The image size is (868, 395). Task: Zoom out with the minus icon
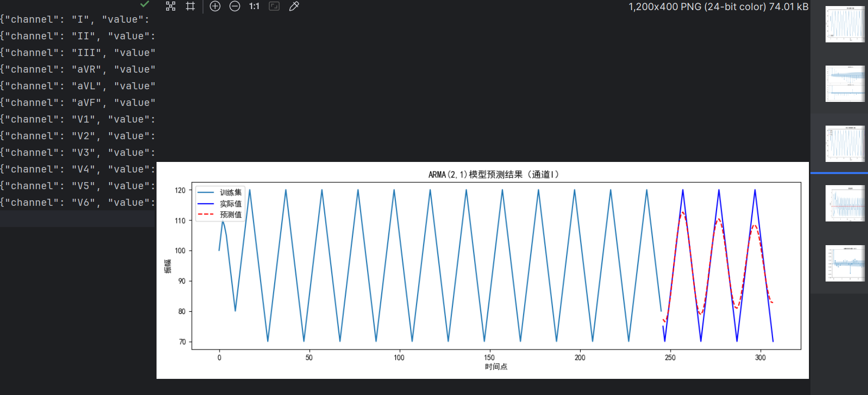click(235, 6)
